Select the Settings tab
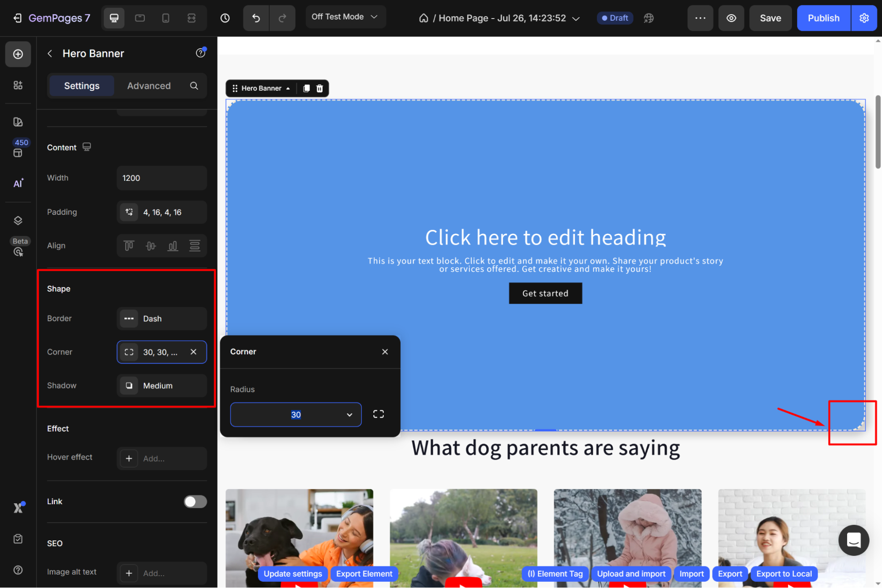Viewport: 882px width, 588px height. (82, 86)
